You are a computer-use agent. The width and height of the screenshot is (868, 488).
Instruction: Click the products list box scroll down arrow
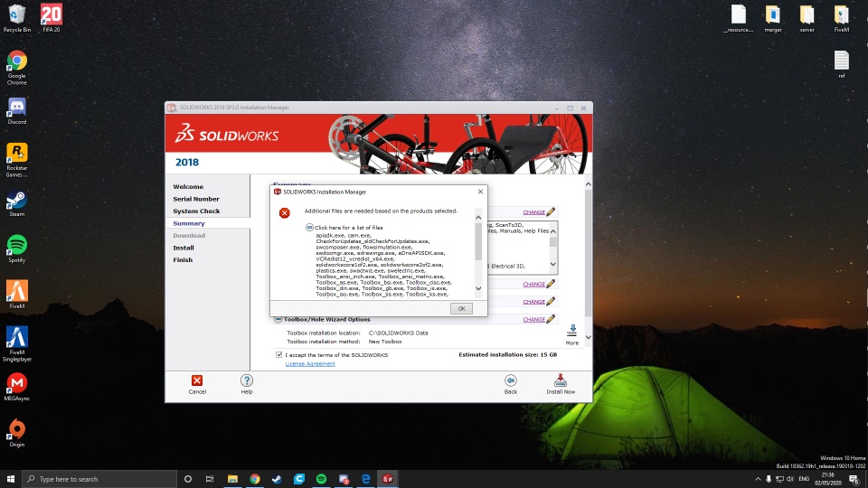553,265
